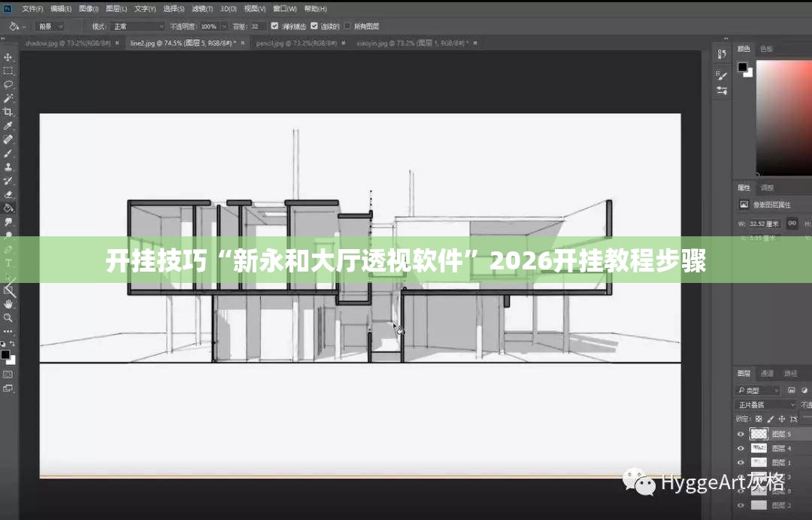The image size is (812, 520).
Task: Click the toolbox foreground color swatch
Action: (x=5, y=354)
